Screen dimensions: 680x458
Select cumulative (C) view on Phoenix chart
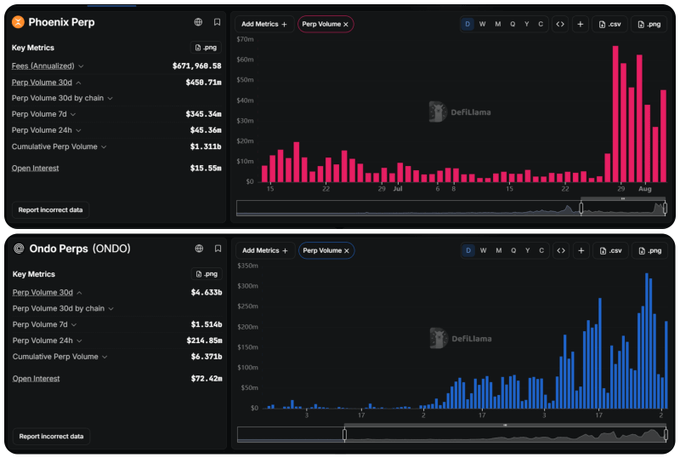pyautogui.click(x=540, y=24)
